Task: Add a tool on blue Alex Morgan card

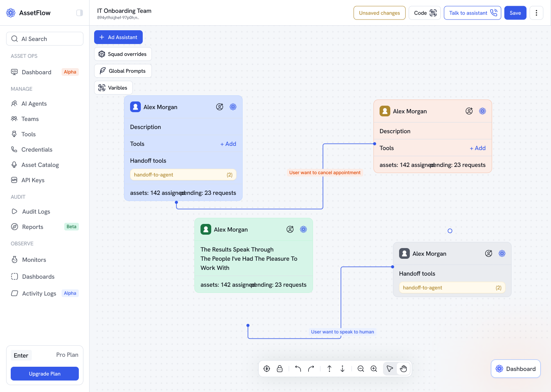Action: [x=228, y=144]
